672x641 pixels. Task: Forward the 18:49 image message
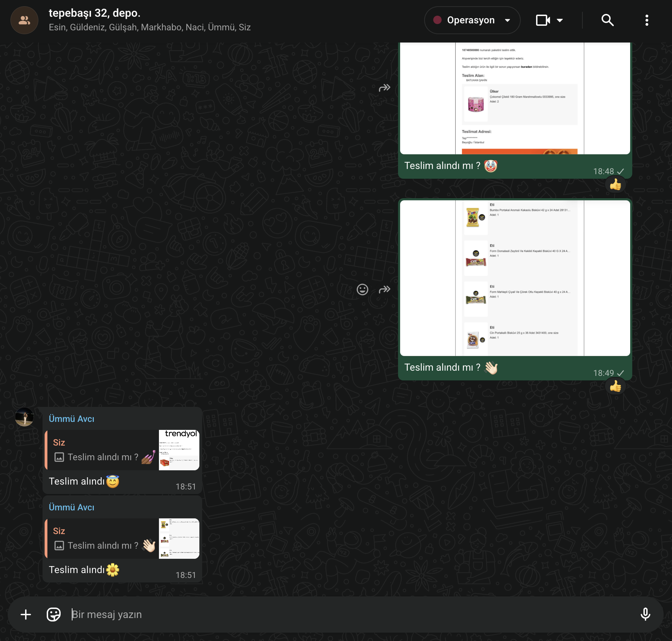384,289
